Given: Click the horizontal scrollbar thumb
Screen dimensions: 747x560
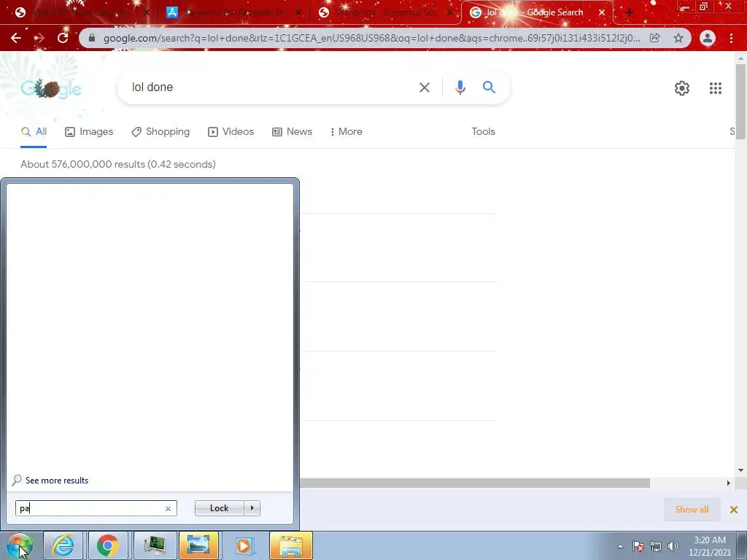Looking at the screenshot, I should [474, 483].
